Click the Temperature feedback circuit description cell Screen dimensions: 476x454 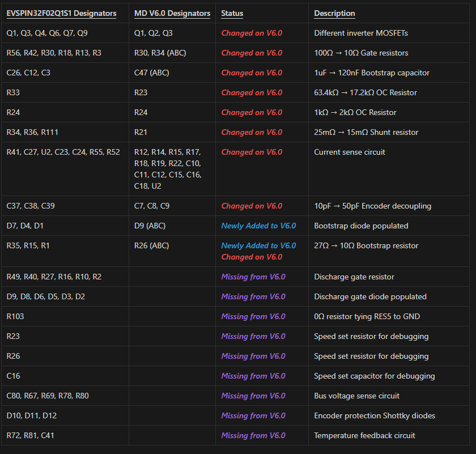click(363, 435)
